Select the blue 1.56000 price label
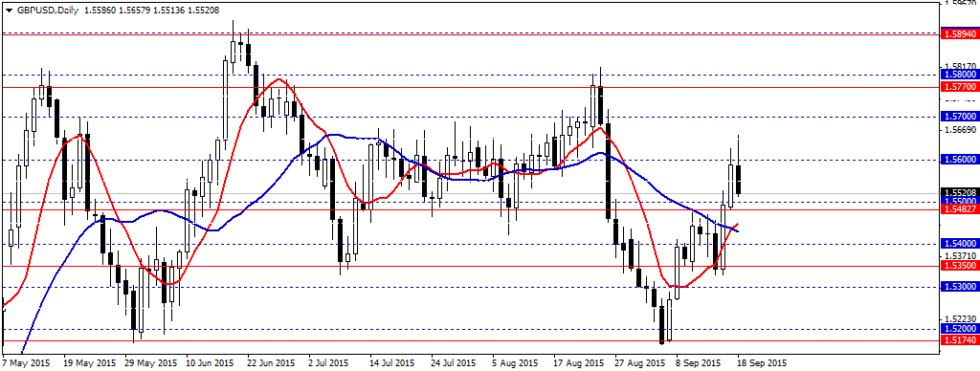The image size is (980, 371). pos(959,160)
